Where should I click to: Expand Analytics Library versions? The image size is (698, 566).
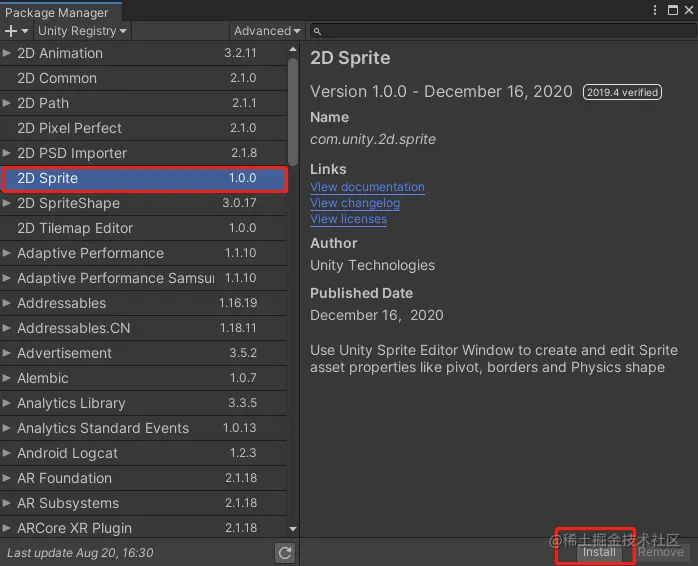tap(7, 403)
